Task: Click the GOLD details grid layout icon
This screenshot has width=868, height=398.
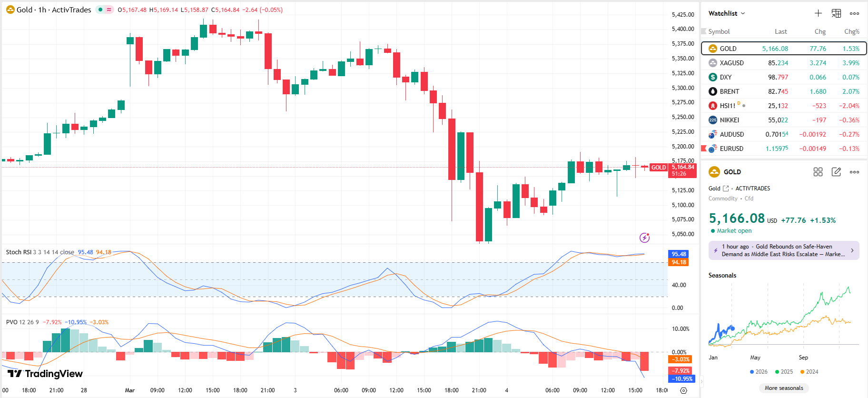Action: (x=818, y=172)
